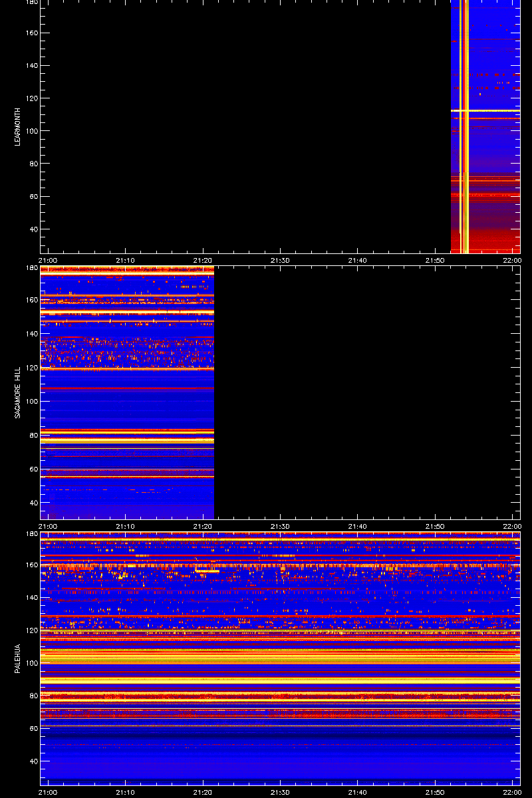Click the 160 frequency tick on Sagamore Hill axis
532x798 pixels.
point(31,300)
